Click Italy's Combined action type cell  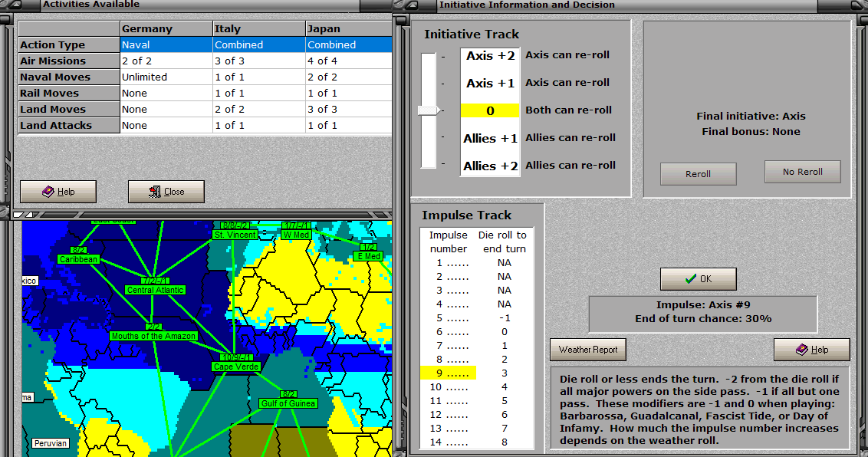(x=259, y=44)
